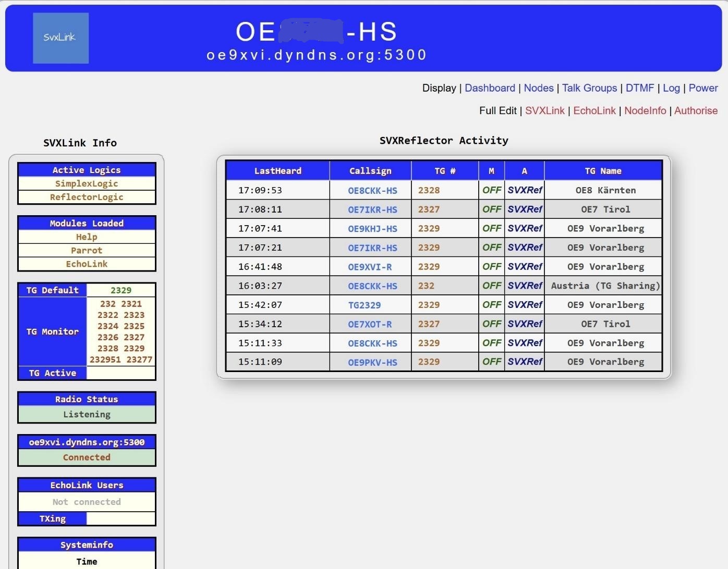
Task: Click the SvxLink logo in header
Action: coord(60,38)
